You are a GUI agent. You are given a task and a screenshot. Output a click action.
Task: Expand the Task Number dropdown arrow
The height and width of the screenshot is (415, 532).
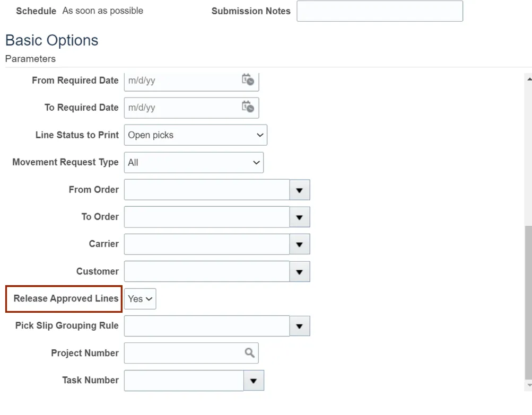pyautogui.click(x=254, y=381)
